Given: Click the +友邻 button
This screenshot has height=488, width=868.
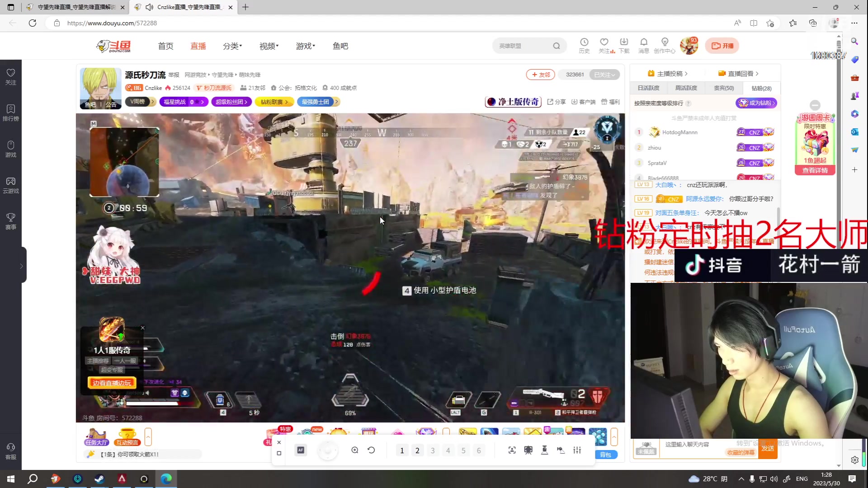Looking at the screenshot, I should pyautogui.click(x=540, y=75).
